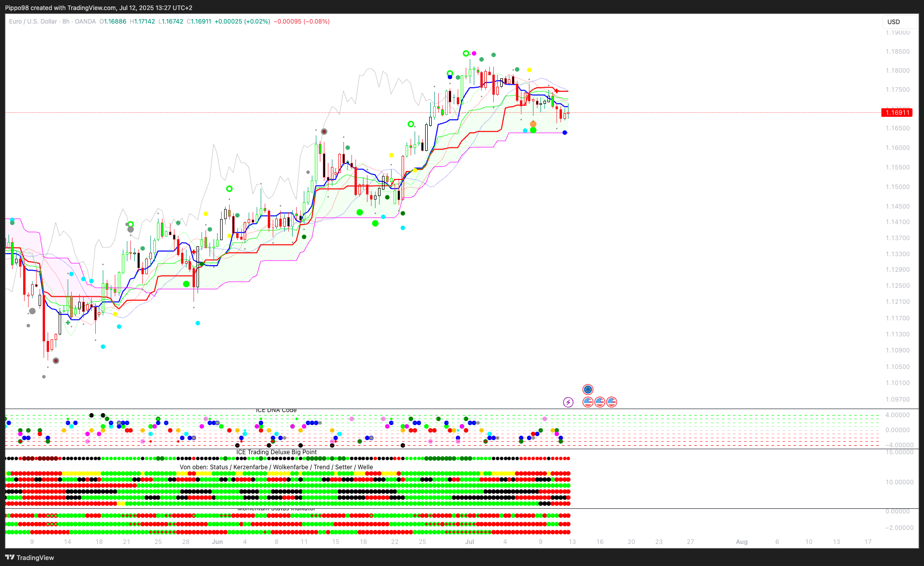924x566 pixels.
Task: Click the Aug label on the time axis
Action: [x=742, y=542]
